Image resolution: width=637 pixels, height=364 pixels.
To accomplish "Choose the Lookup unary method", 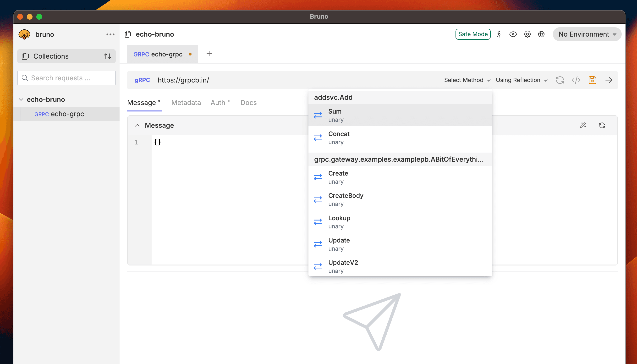I will 400,222.
